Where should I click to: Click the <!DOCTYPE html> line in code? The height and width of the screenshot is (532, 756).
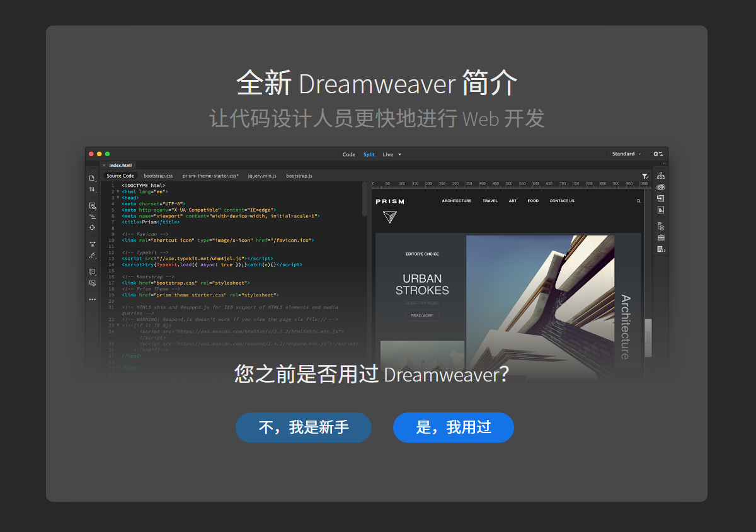pyautogui.click(x=144, y=186)
